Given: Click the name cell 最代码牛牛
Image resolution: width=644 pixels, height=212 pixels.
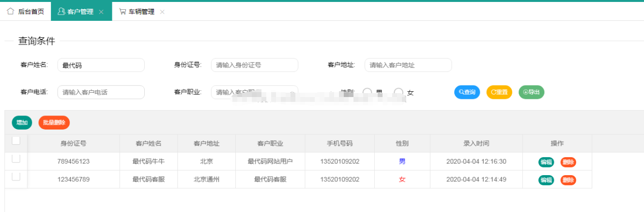Looking at the screenshot, I should pyautogui.click(x=149, y=162).
